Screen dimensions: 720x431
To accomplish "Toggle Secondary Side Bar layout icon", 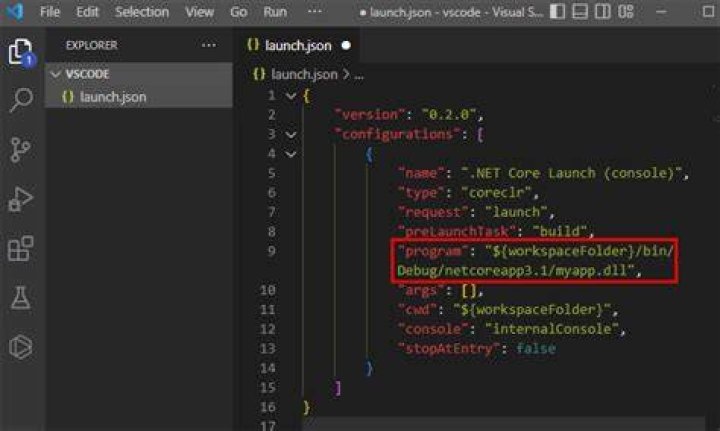I will [x=602, y=11].
